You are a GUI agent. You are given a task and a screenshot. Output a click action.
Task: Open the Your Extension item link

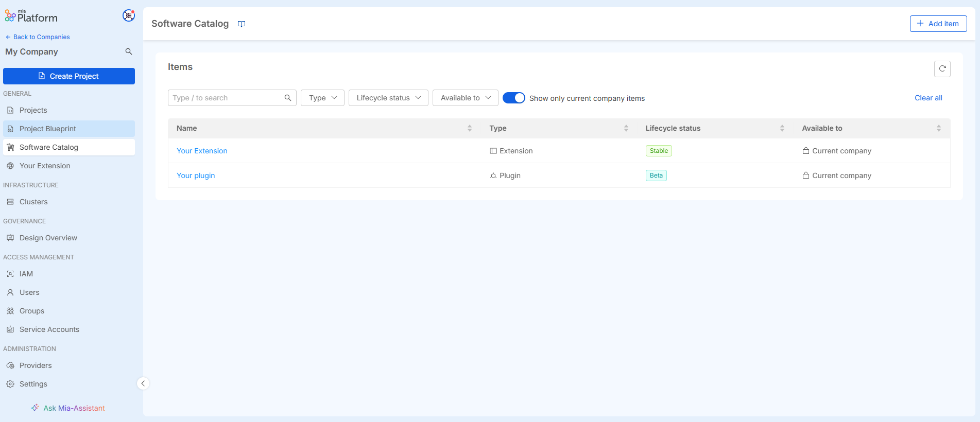pos(202,151)
